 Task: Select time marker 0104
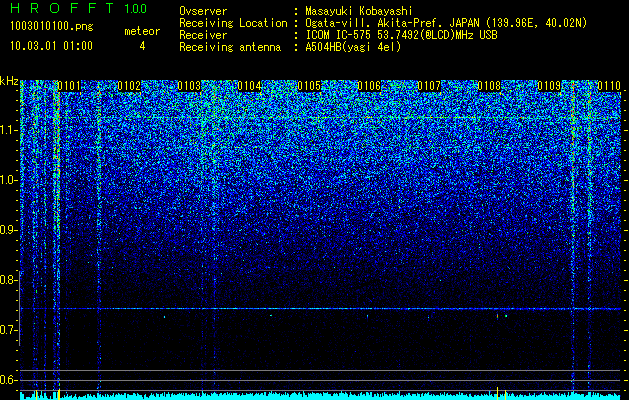point(249,86)
